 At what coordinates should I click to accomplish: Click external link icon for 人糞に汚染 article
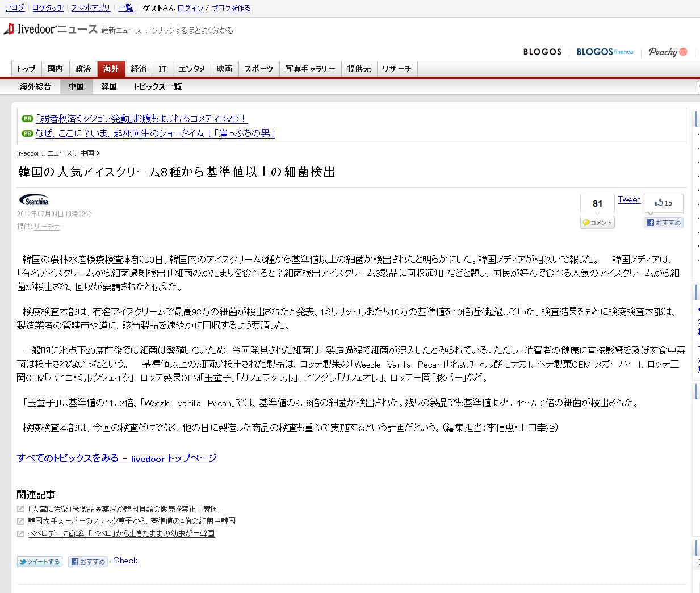[20, 509]
